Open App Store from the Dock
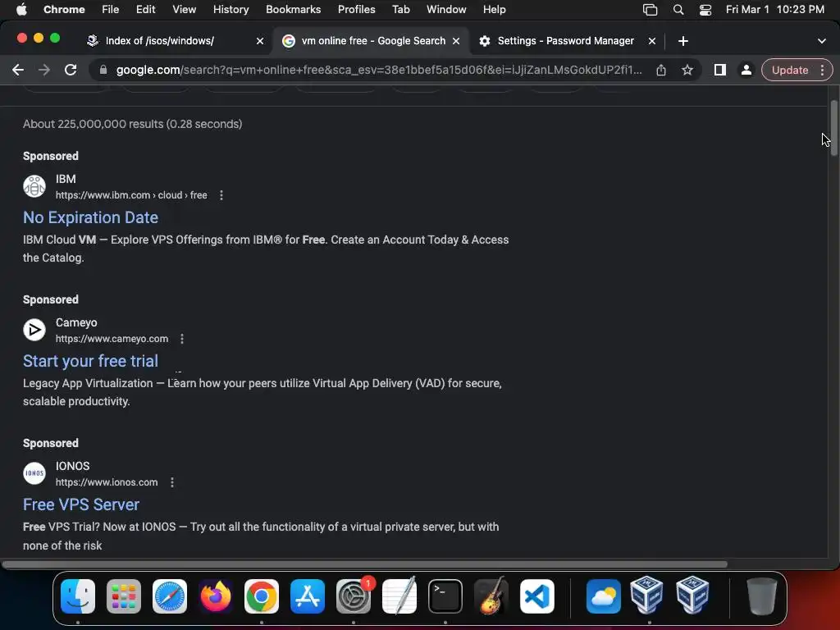840x630 pixels. 308,596
